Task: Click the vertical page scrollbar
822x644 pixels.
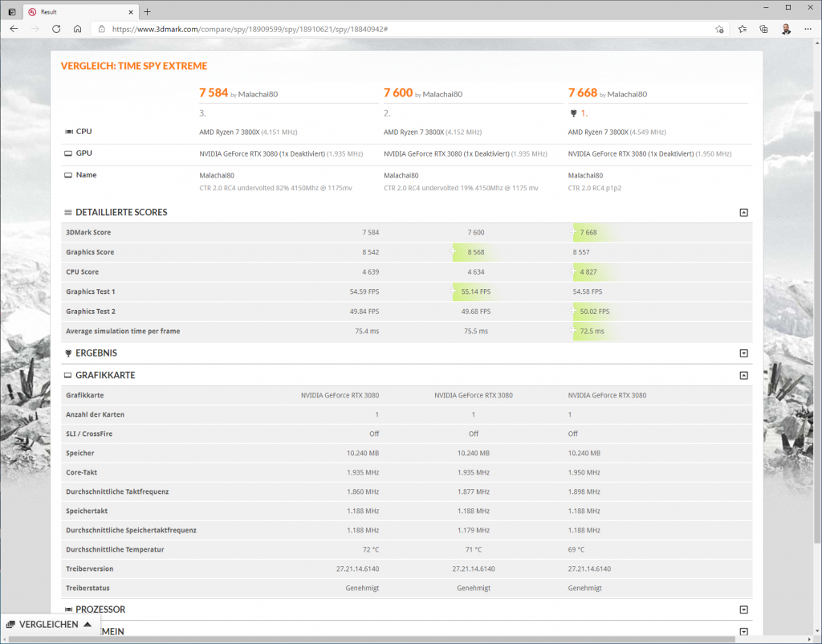Action: pos(816,321)
